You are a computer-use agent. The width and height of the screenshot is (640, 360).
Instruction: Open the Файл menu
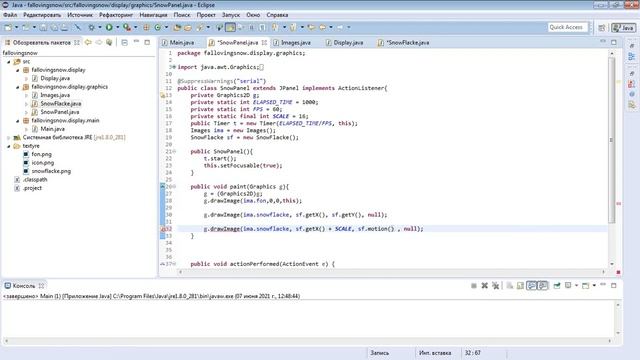coord(10,15)
